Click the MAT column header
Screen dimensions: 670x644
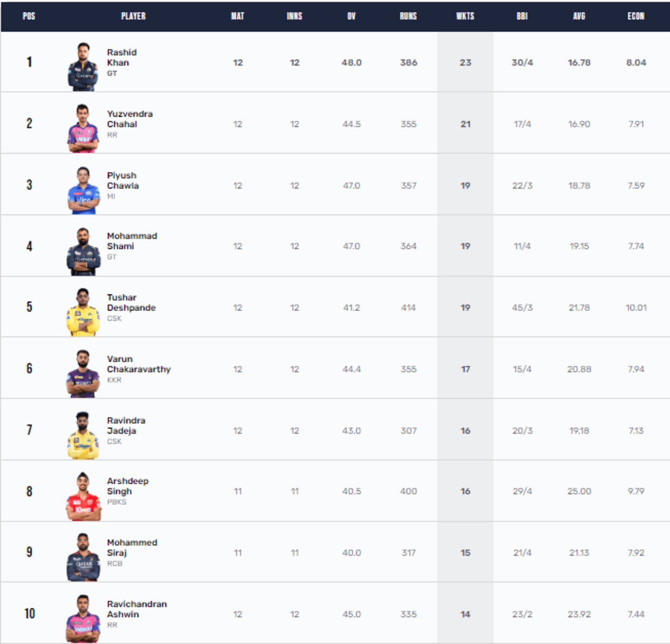[x=238, y=16]
